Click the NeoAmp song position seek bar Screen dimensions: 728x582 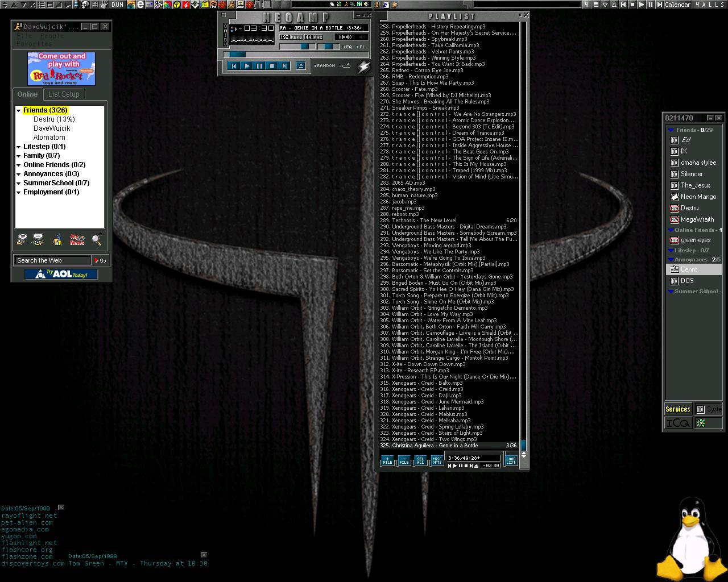click(x=296, y=55)
